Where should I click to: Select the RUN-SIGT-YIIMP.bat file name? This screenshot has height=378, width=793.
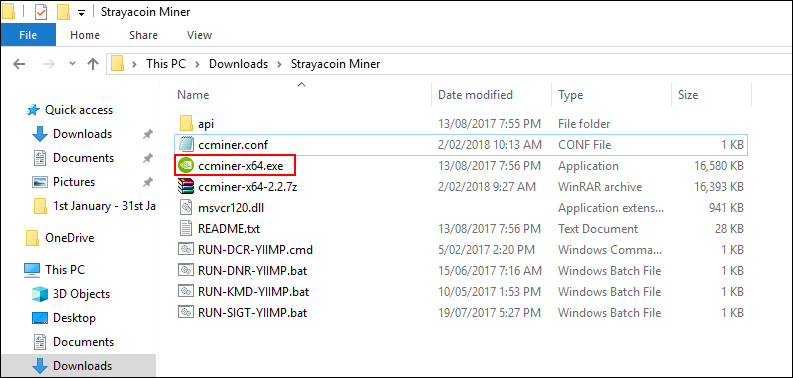click(x=252, y=313)
